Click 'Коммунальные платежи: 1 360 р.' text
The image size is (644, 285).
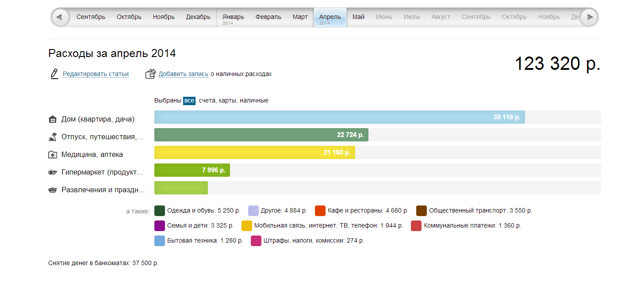click(x=472, y=226)
